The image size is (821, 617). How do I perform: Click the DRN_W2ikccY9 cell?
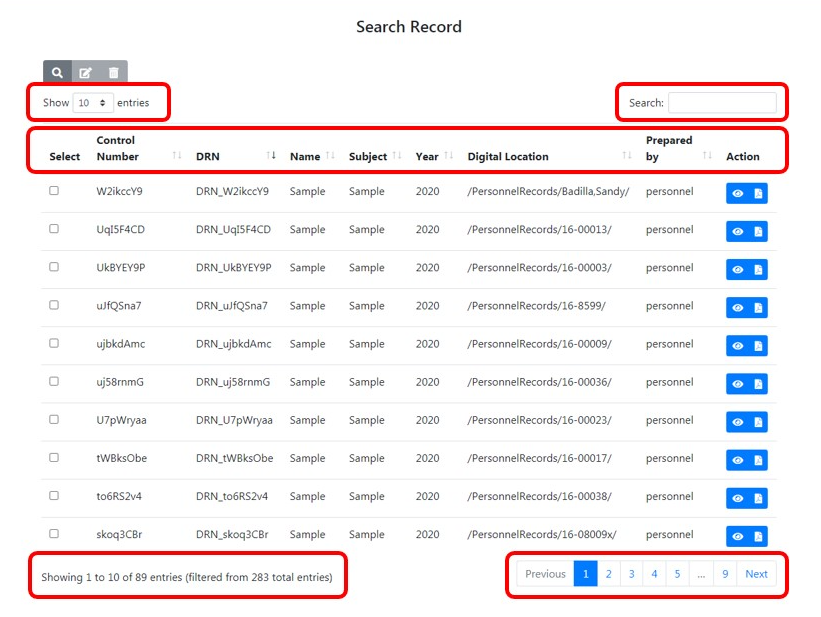[x=232, y=191]
